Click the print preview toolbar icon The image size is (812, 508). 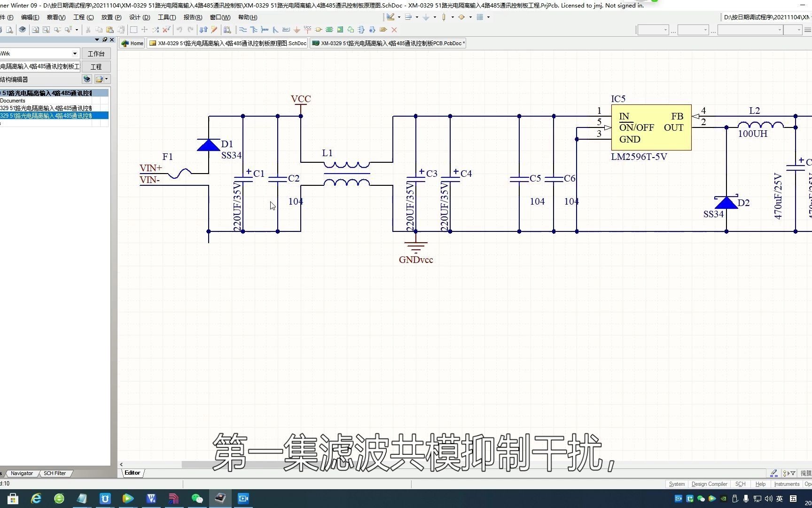coord(10,30)
